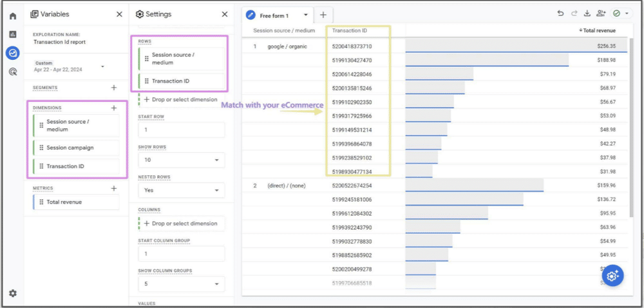The height and width of the screenshot is (308, 644).
Task: Click Session source / medium row chip in Settings
Action: pos(182,59)
